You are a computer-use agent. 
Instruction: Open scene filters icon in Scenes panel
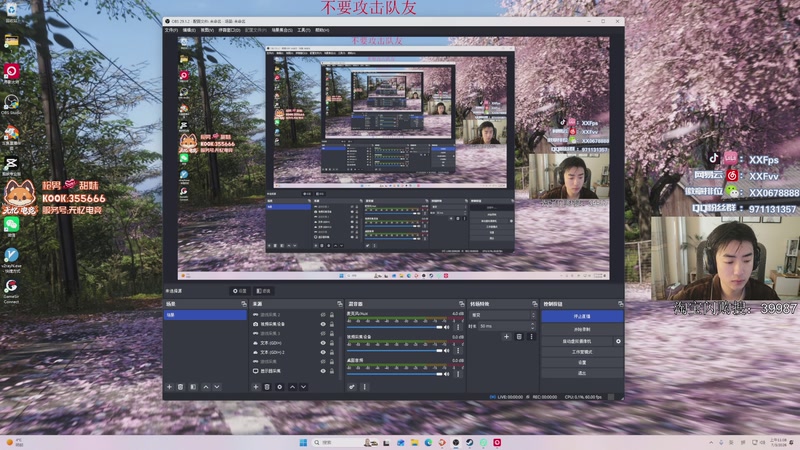tap(193, 387)
